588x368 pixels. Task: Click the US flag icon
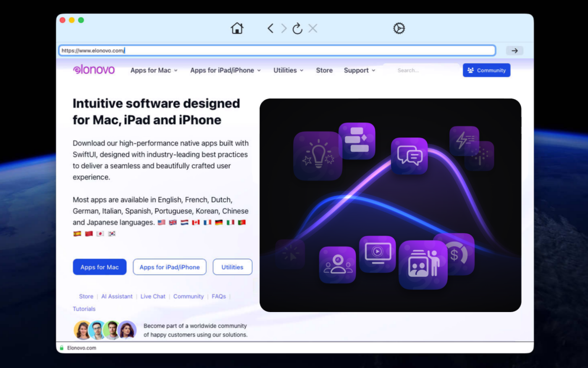pos(161,222)
